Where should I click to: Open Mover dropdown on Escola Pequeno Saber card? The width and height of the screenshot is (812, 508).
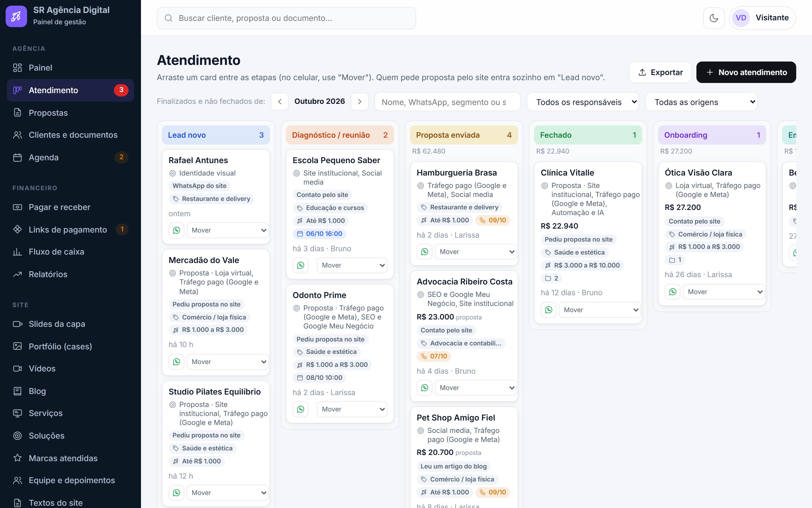click(352, 265)
